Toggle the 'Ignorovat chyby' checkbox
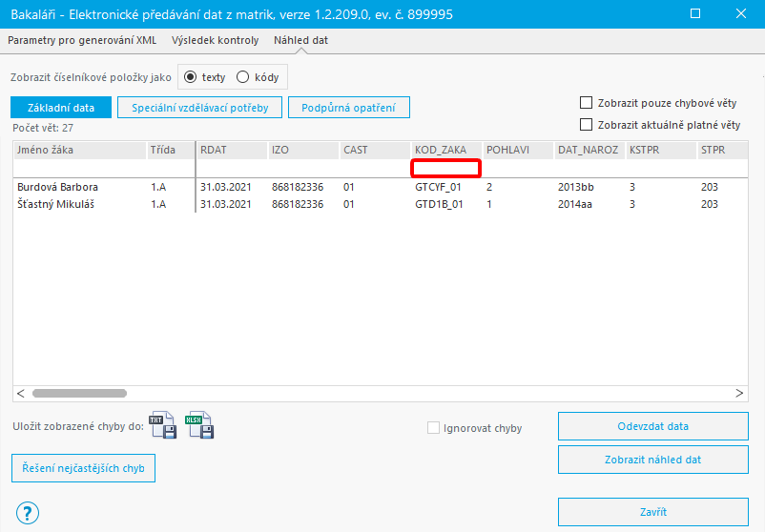The height and width of the screenshot is (532, 765). (x=433, y=428)
